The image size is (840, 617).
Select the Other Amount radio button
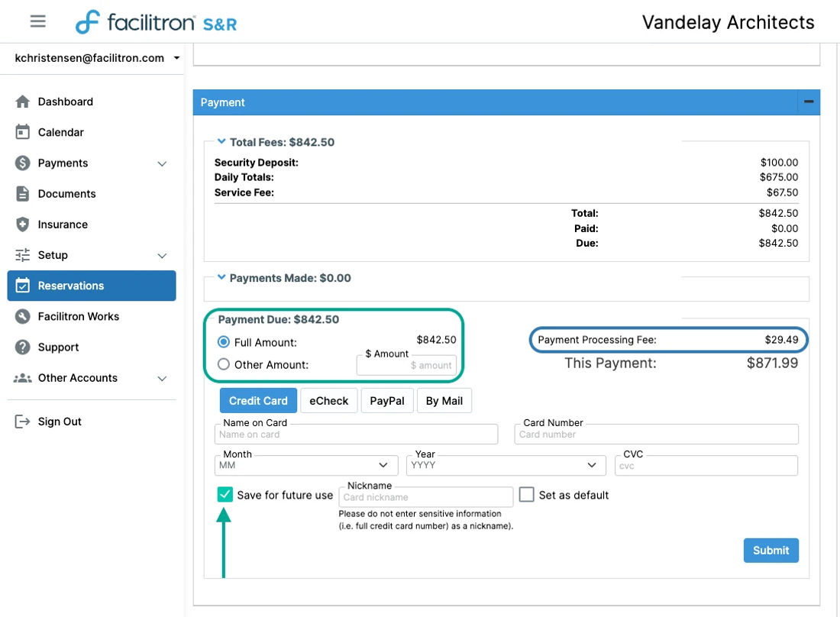click(224, 364)
